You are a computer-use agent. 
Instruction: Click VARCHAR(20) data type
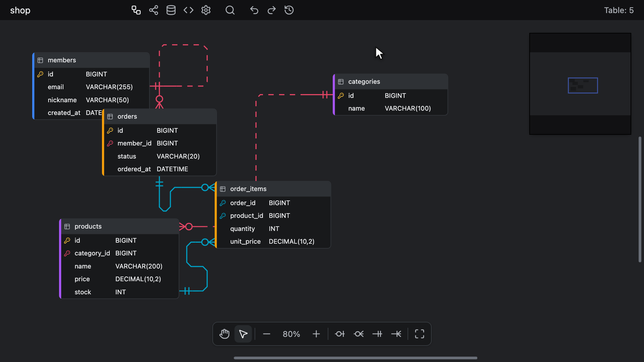coord(178,157)
